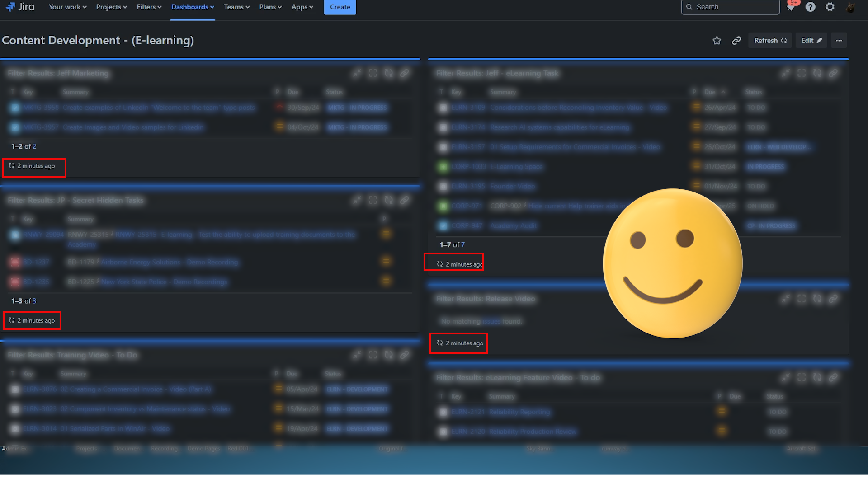Image resolution: width=868 pixels, height=488 pixels.
Task: Refresh the Jeff Marketing gadget
Action: coord(388,73)
